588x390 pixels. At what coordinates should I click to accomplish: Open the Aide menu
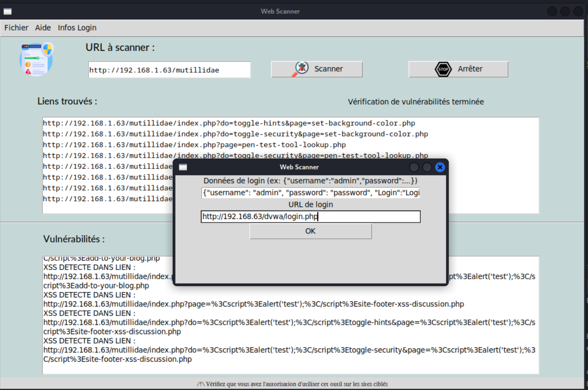(x=43, y=28)
